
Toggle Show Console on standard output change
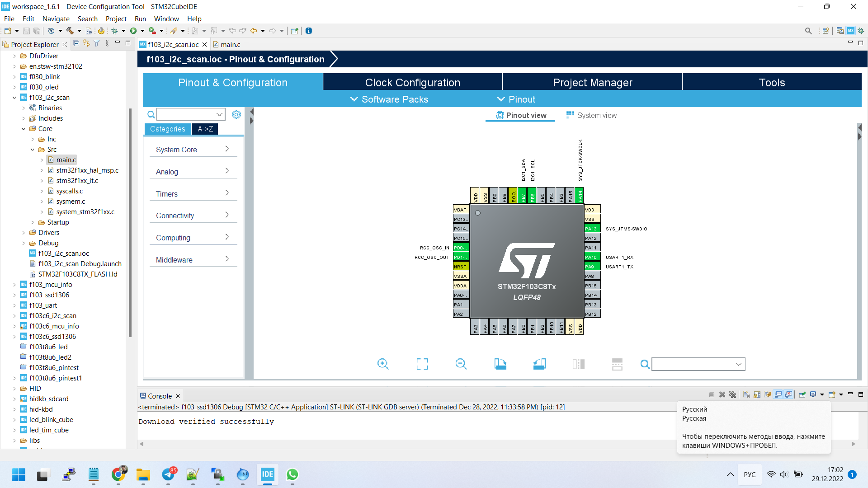pos(778,394)
